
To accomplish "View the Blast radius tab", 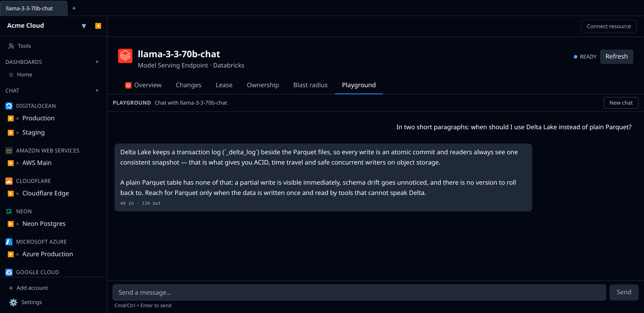I will [310, 85].
